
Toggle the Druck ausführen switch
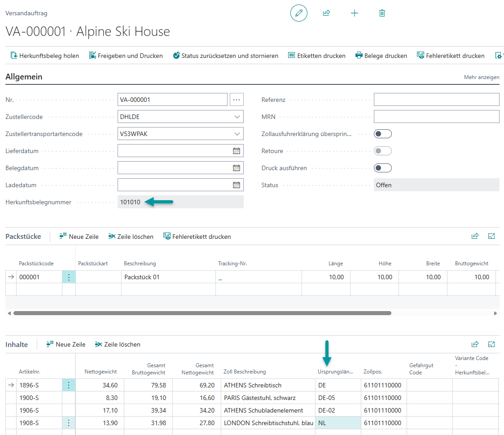383,168
